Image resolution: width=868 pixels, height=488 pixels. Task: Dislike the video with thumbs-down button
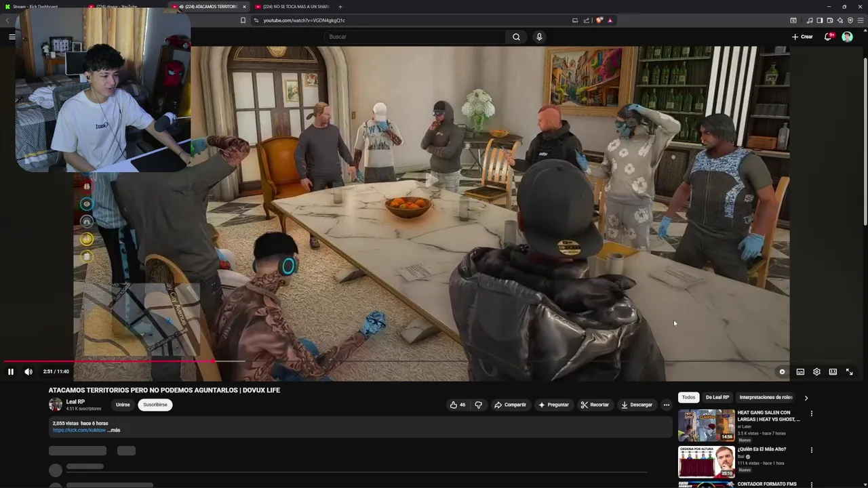[x=478, y=405]
